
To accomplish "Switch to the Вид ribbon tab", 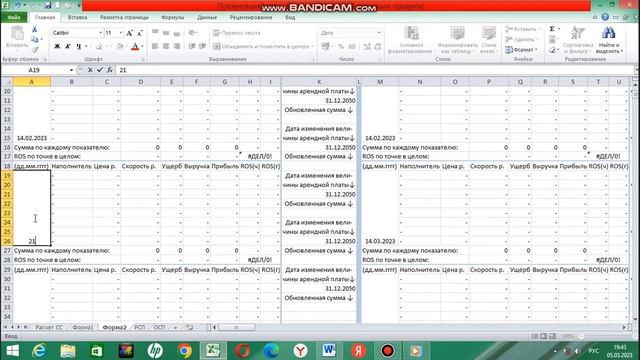I will pos(290,18).
